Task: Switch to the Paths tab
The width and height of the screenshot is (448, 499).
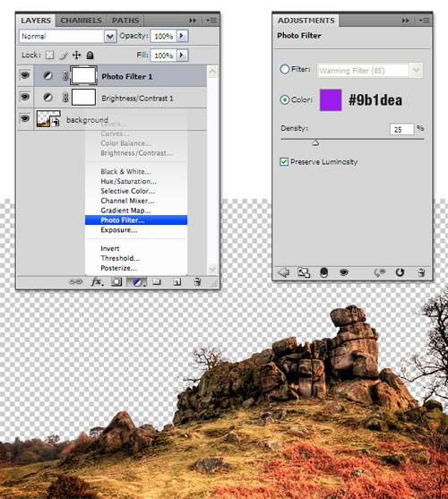Action: (125, 21)
